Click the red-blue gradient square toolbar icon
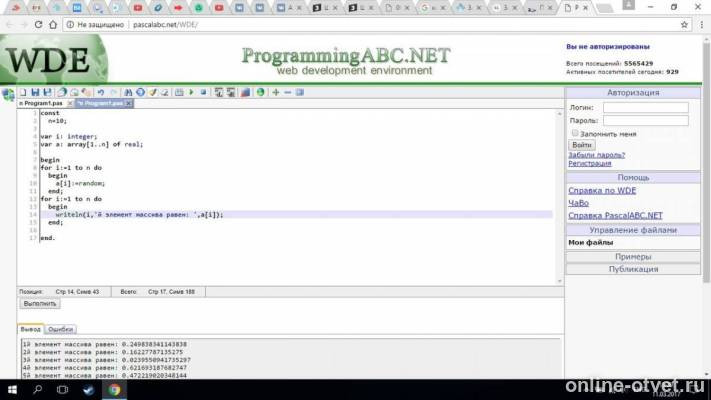Image resolution: width=711 pixels, height=400 pixels. tap(245, 93)
